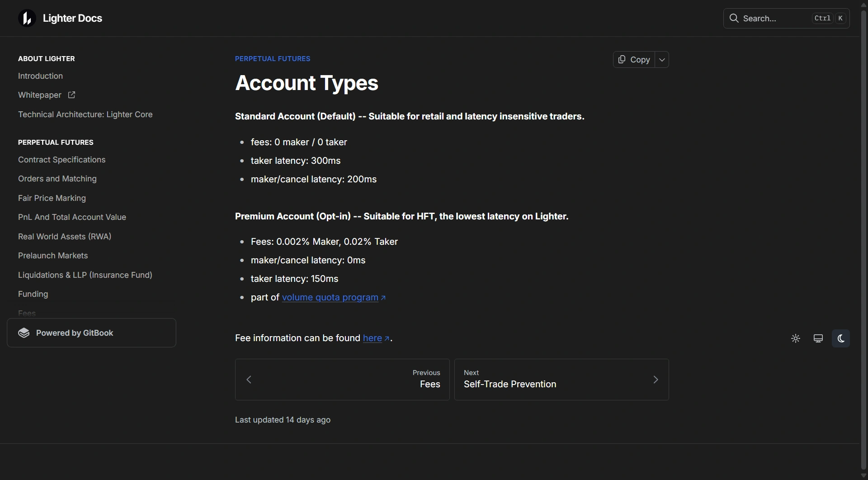Click the GitBook logo icon

point(24,333)
